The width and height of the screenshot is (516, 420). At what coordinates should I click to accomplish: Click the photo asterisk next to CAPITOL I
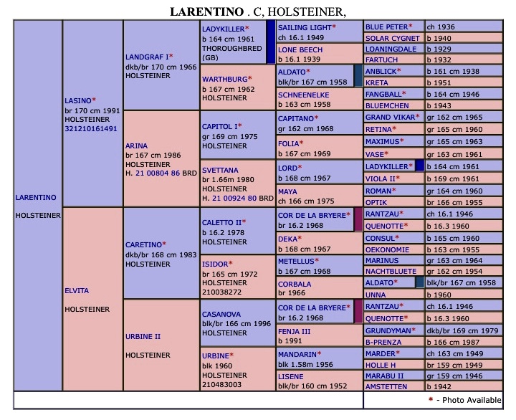[x=239, y=126]
